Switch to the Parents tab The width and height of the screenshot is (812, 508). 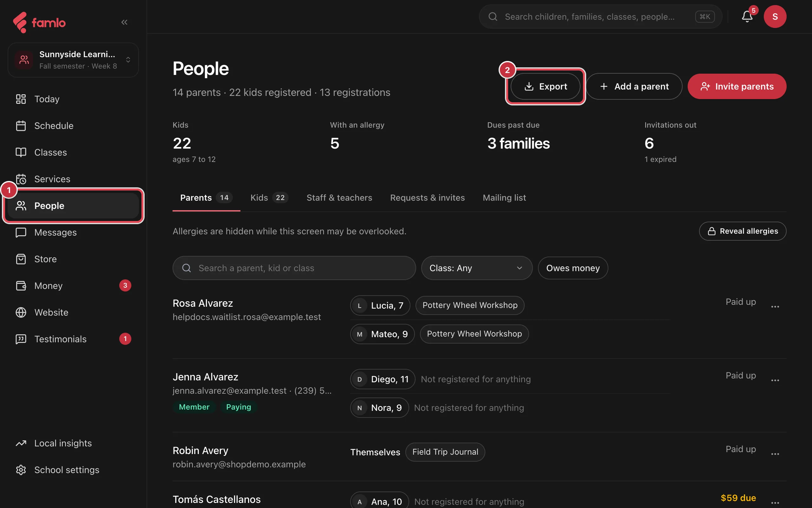(206, 197)
